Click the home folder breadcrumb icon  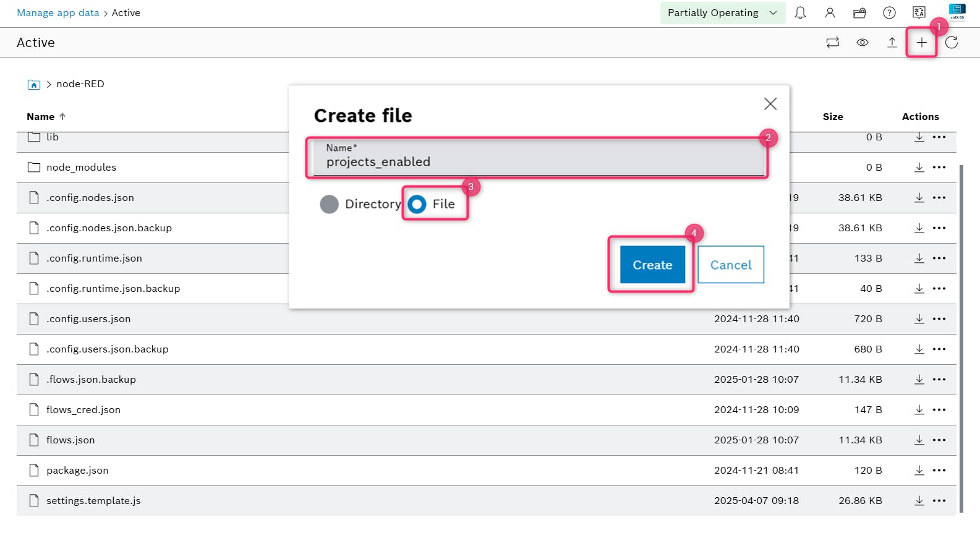34,85
